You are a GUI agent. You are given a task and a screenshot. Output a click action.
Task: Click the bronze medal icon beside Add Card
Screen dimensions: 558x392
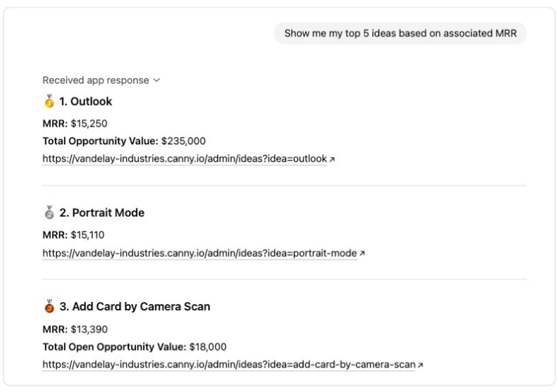pos(49,307)
